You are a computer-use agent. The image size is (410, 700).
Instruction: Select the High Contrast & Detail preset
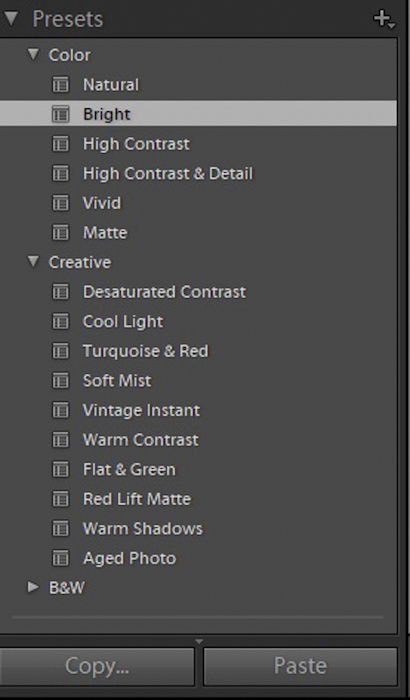click(168, 174)
